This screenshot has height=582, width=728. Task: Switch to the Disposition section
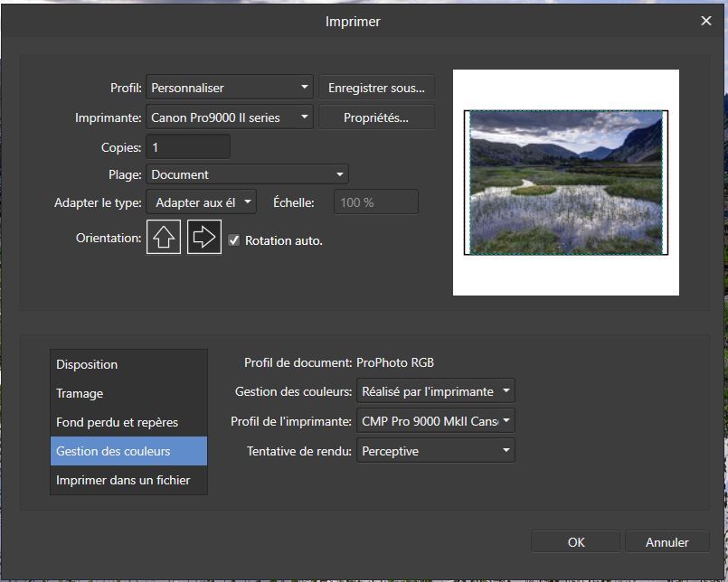pyautogui.click(x=128, y=364)
